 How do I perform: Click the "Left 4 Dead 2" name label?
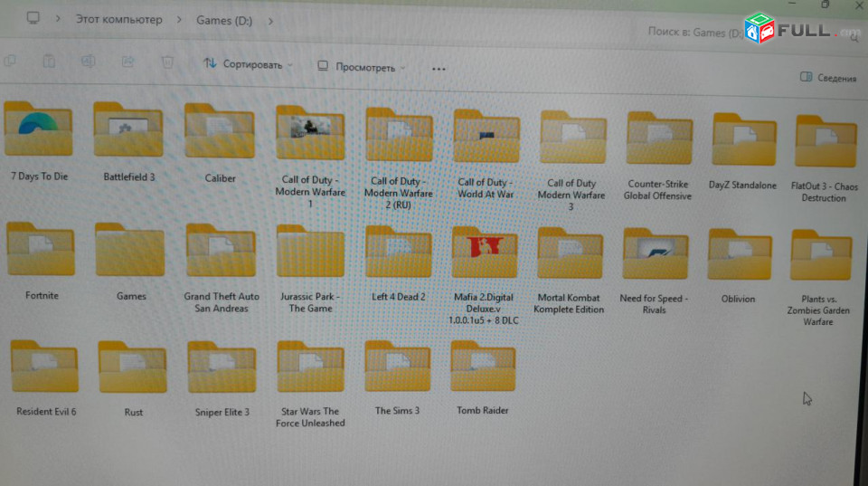(398, 297)
